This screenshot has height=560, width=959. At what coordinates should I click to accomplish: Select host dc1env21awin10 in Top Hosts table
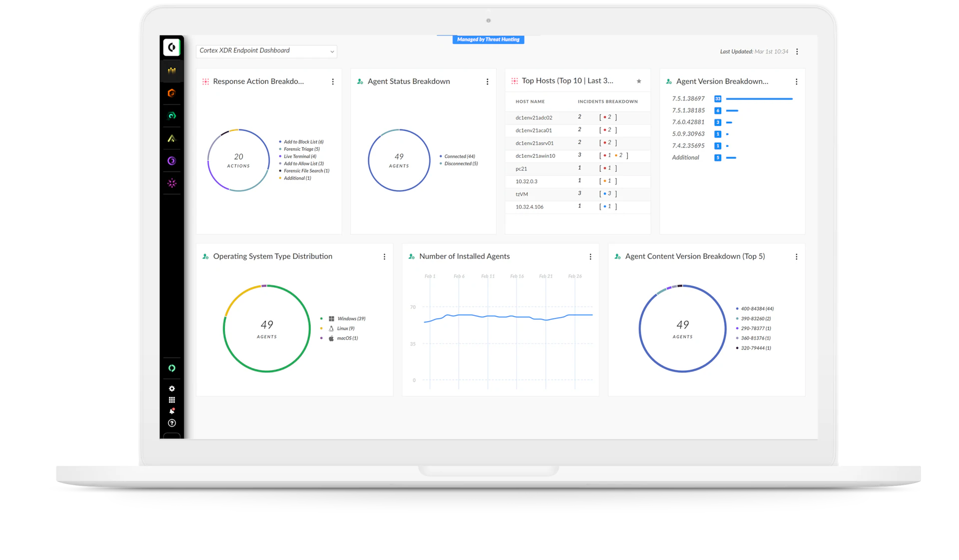click(535, 156)
